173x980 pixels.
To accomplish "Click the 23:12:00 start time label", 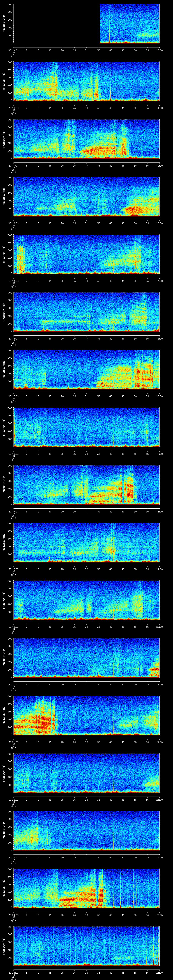I will click(x=14, y=223).
